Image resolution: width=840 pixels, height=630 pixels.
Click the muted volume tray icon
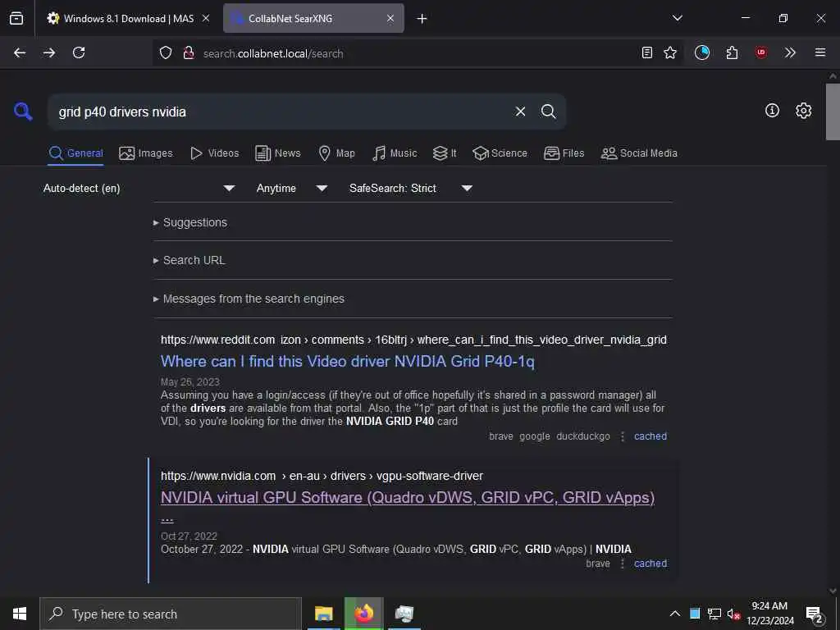pyautogui.click(x=733, y=614)
